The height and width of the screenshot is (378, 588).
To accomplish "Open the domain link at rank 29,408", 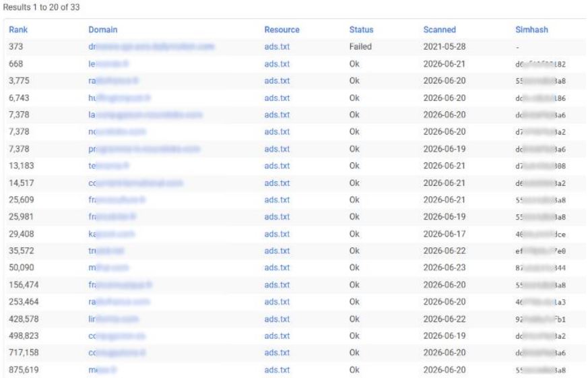I will coord(111,234).
